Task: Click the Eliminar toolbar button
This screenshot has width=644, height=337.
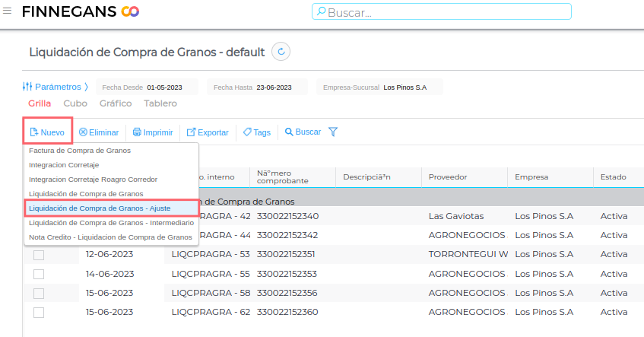Action: click(99, 132)
